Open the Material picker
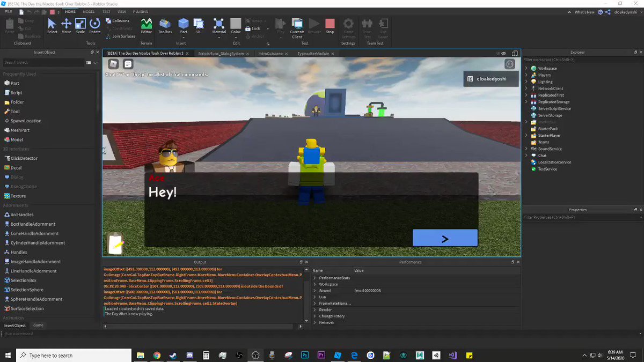Screen dimensions: 644x362 pyautogui.click(x=219, y=25)
